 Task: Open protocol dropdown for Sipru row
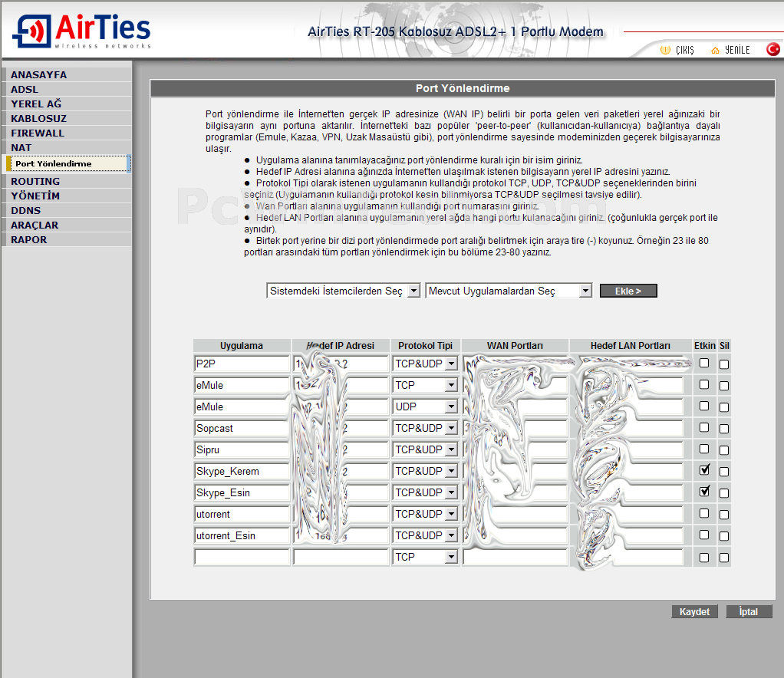[x=426, y=449]
